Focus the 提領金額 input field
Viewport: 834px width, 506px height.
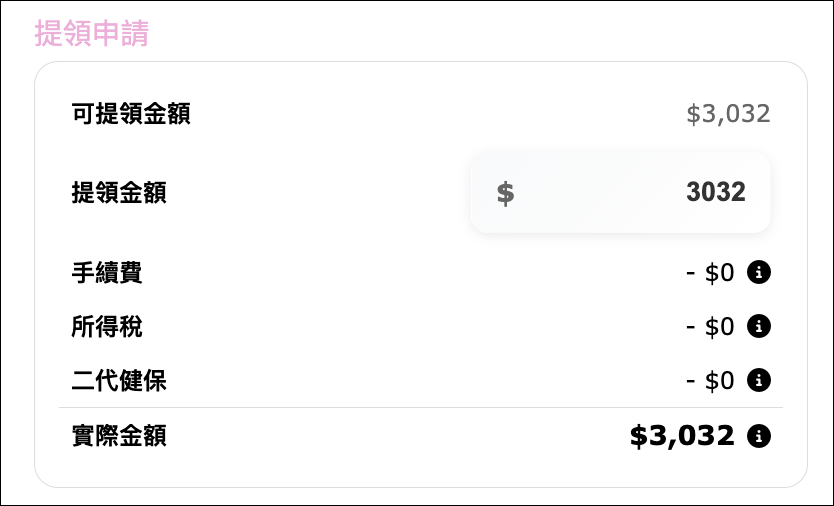[620, 193]
